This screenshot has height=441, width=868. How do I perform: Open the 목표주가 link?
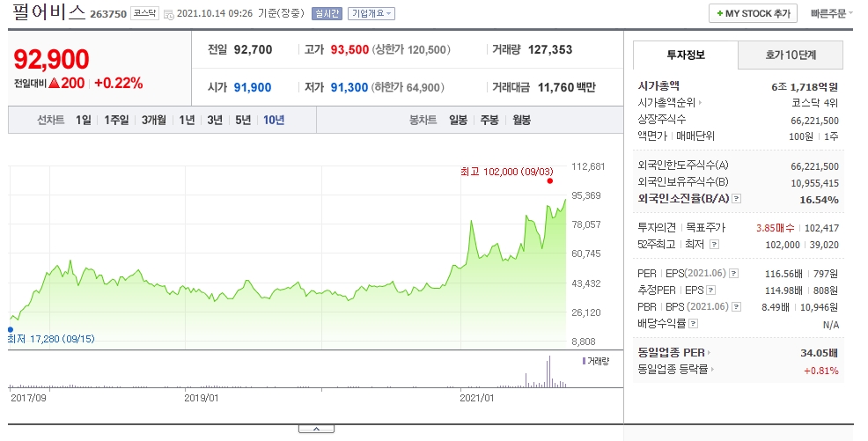[x=705, y=227]
